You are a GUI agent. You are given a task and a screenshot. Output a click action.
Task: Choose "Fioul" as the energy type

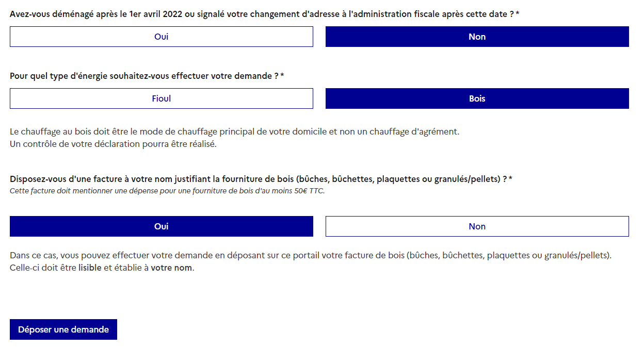(161, 98)
